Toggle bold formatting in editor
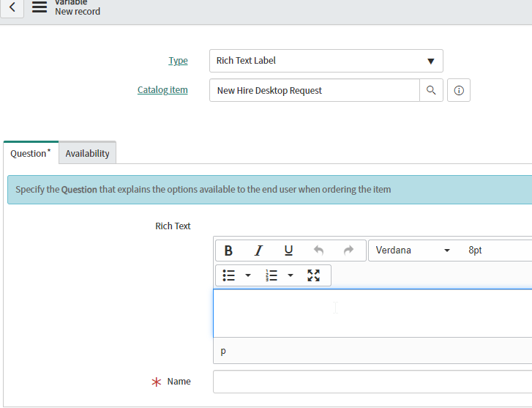The height and width of the screenshot is (408, 532). [x=228, y=251]
